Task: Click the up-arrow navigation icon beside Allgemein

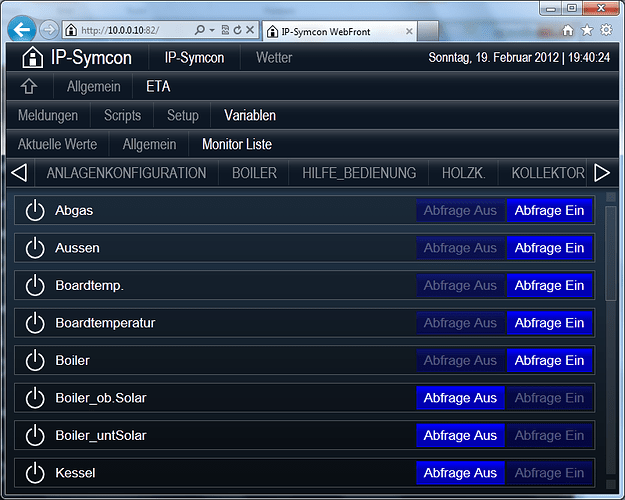Action: click(29, 86)
